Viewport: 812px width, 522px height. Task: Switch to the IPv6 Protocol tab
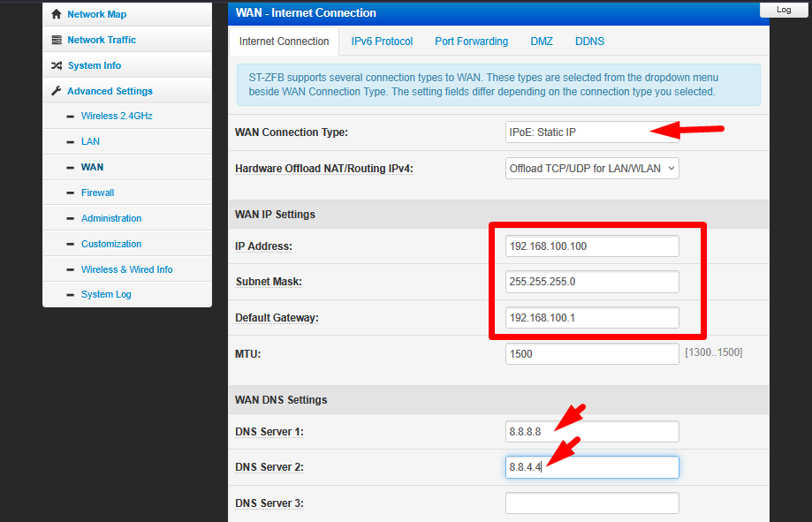pyautogui.click(x=382, y=42)
